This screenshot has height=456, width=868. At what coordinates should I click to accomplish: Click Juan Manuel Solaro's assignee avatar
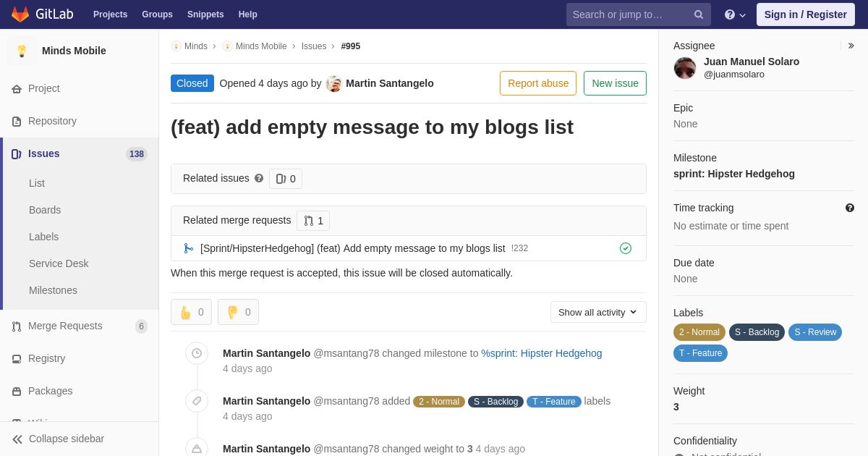[685, 68]
